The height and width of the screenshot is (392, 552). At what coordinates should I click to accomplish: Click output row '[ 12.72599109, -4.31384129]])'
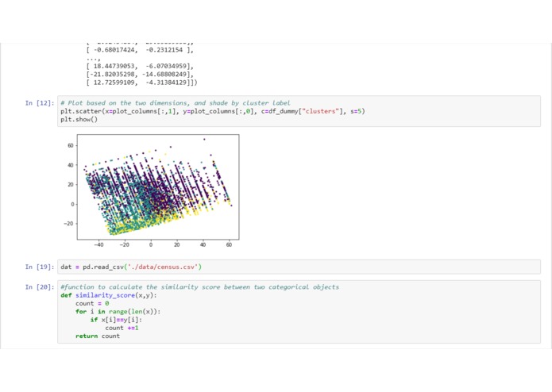tap(142, 83)
